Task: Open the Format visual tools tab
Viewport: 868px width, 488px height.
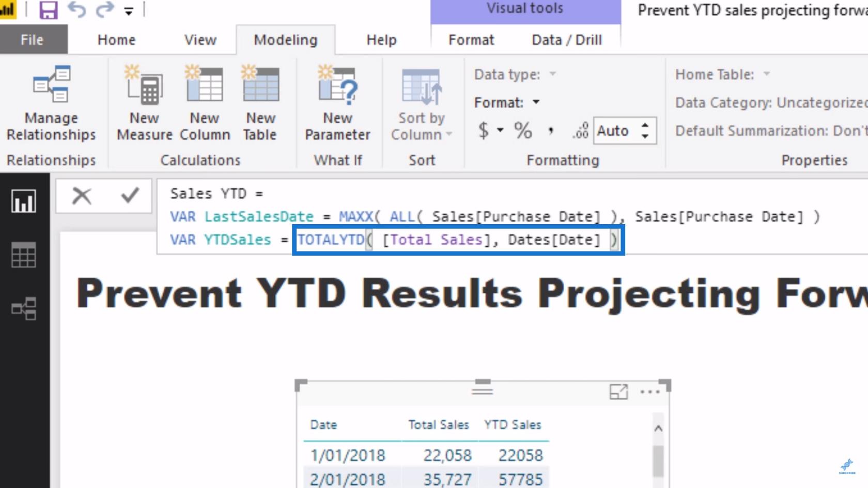Action: click(471, 40)
